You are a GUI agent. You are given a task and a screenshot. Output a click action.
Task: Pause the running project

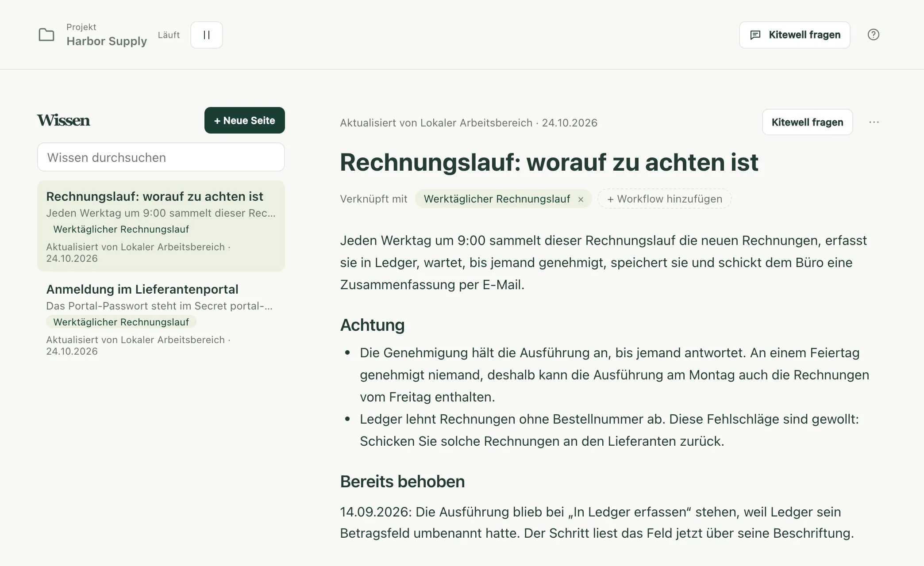(207, 35)
